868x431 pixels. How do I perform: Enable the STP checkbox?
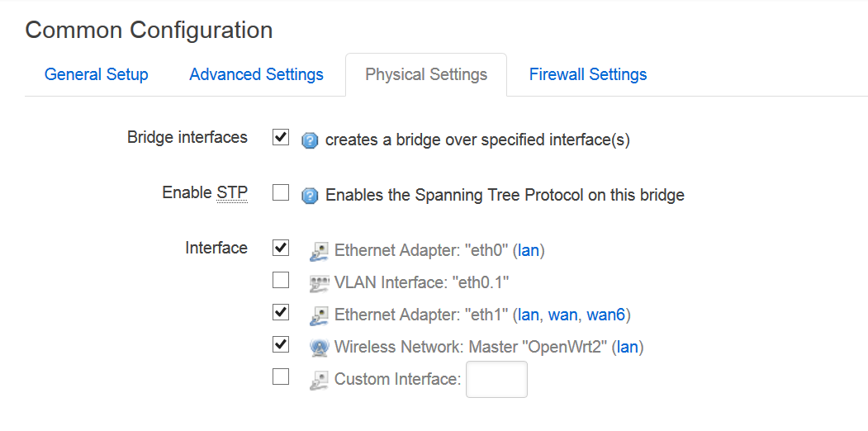281,192
